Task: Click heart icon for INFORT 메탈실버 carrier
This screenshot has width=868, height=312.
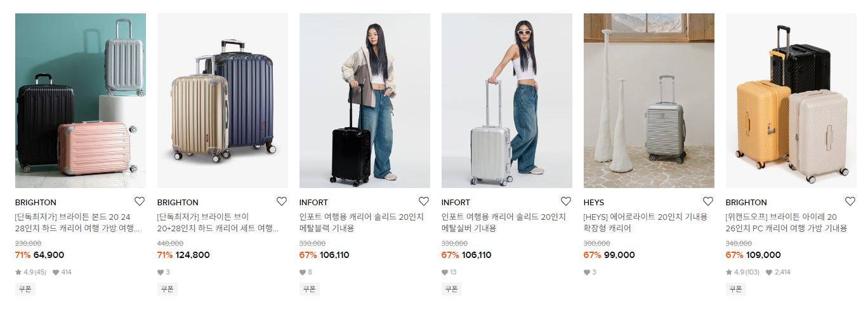Action: pyautogui.click(x=566, y=201)
